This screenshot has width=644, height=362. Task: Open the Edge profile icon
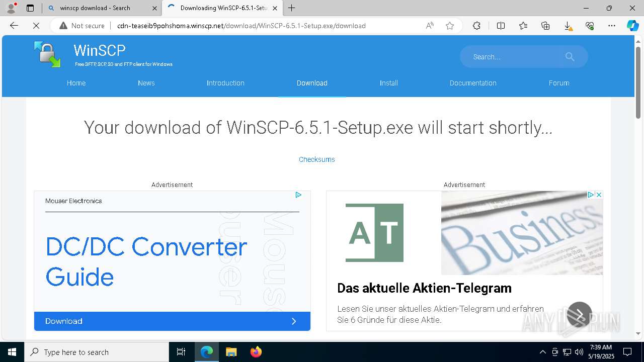11,8
